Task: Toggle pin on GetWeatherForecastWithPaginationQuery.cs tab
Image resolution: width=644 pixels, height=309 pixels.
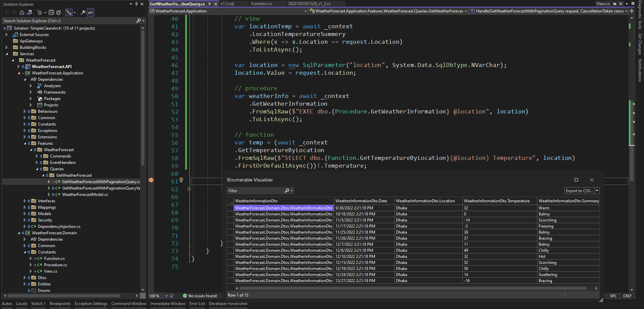Action: click(x=209, y=4)
